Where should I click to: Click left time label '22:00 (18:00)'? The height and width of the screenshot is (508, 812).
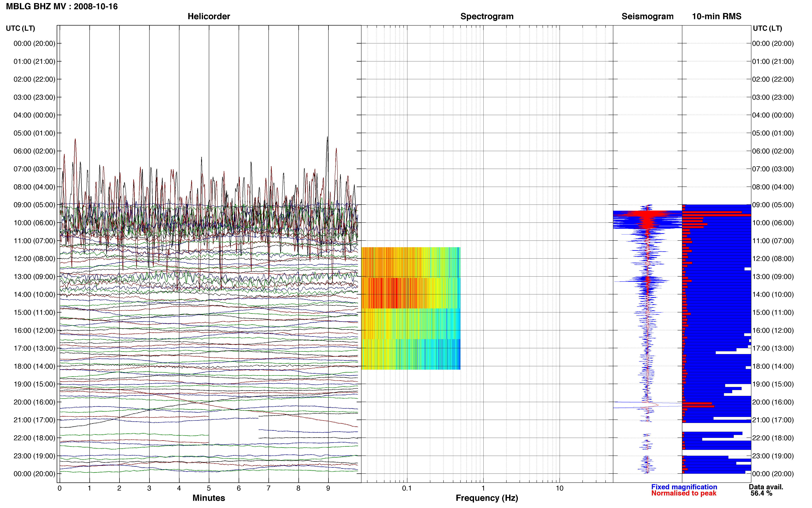34,438
